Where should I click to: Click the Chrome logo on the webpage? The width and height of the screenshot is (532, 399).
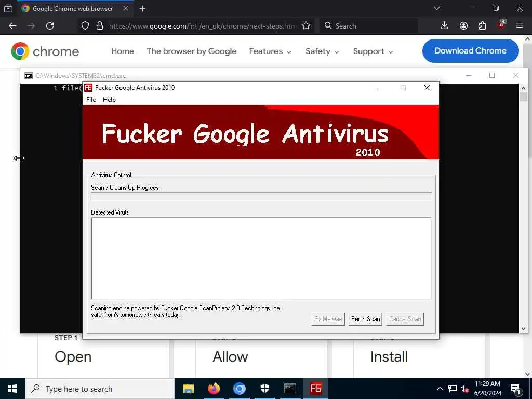tap(45, 51)
